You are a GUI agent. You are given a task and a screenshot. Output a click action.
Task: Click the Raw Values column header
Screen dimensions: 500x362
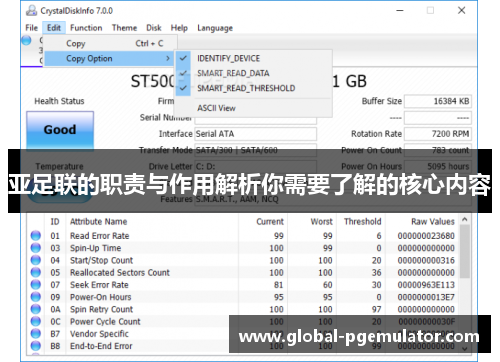click(x=433, y=221)
